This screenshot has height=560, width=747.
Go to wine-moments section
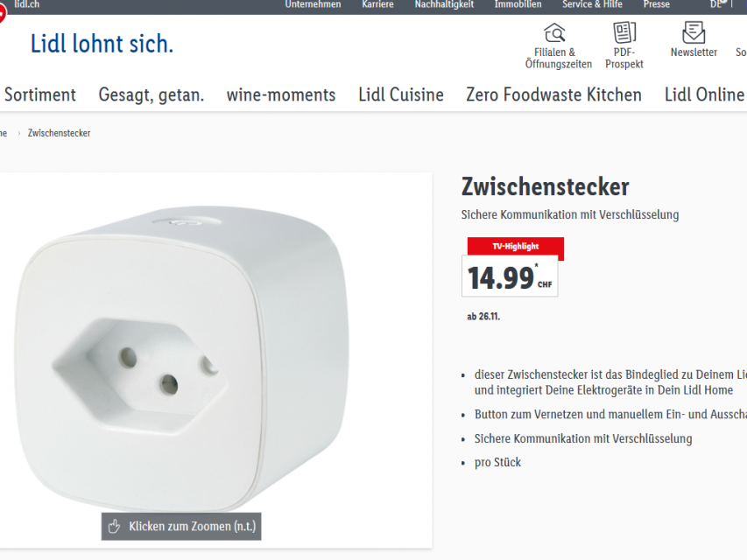(281, 94)
